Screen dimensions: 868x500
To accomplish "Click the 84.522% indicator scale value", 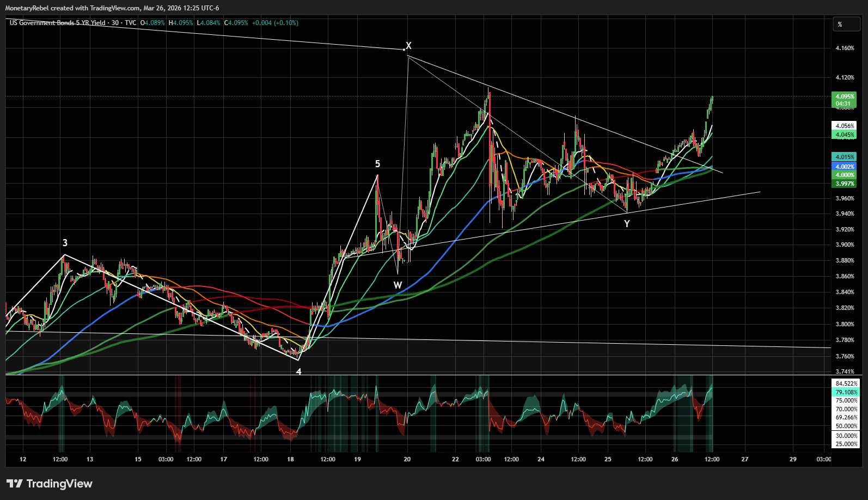I will click(x=846, y=383).
